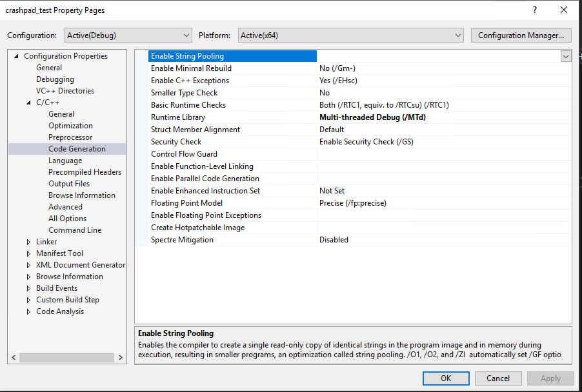Collapse the Configuration Properties tree node
Viewport: 582px width, 392px height.
point(17,56)
